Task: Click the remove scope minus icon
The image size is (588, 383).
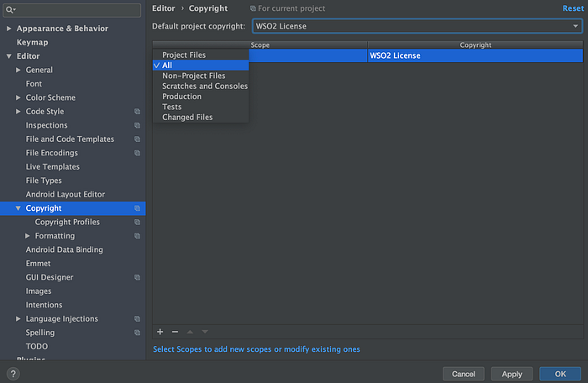Action: point(175,332)
